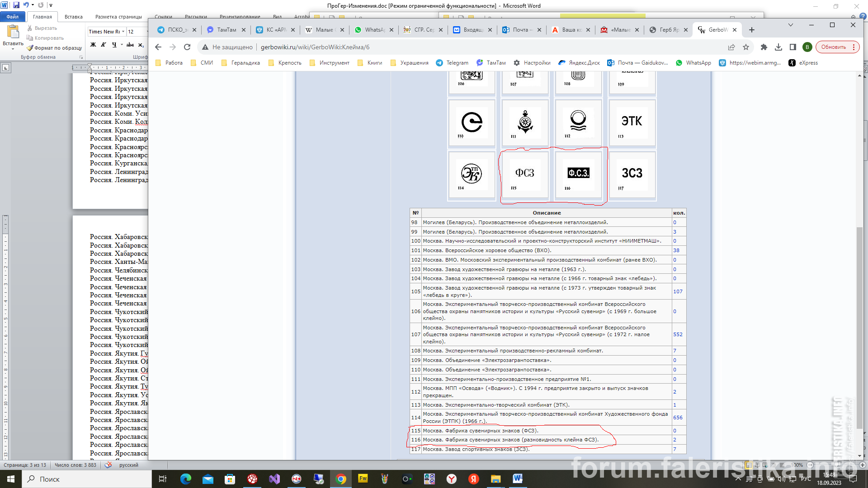Share this page via the address bar icon
The height and width of the screenshot is (488, 868).
[x=731, y=47]
